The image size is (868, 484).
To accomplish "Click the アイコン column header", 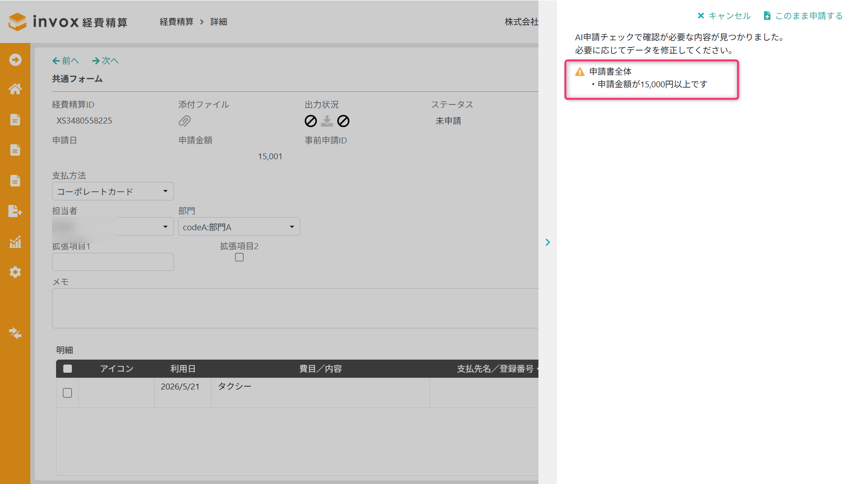I will coord(117,369).
